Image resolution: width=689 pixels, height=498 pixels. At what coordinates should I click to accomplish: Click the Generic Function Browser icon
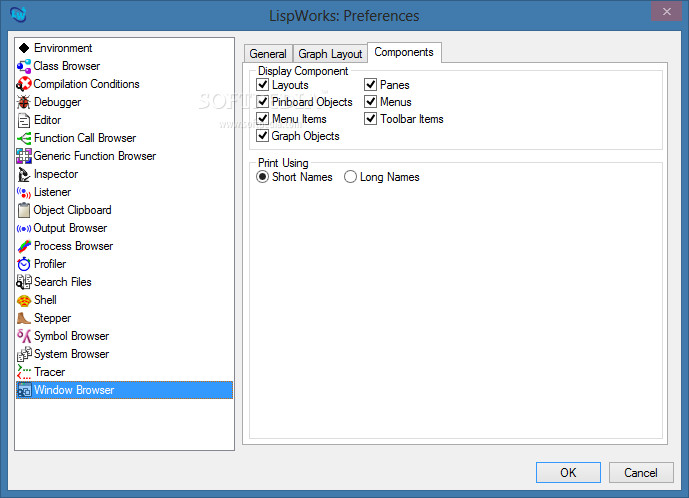tap(24, 156)
